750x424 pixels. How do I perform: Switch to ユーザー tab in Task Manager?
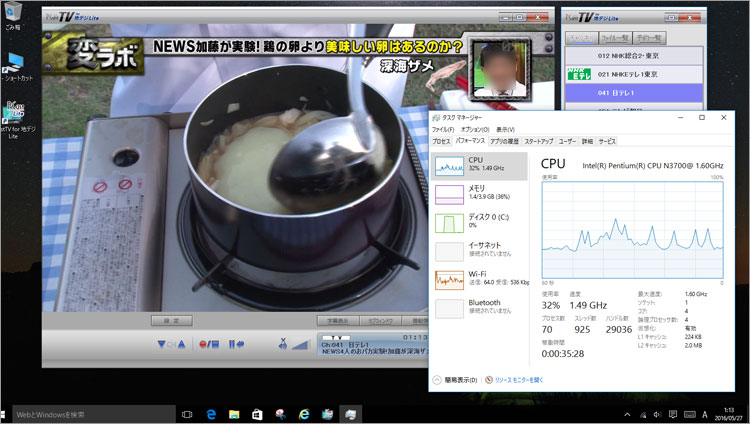tap(567, 141)
